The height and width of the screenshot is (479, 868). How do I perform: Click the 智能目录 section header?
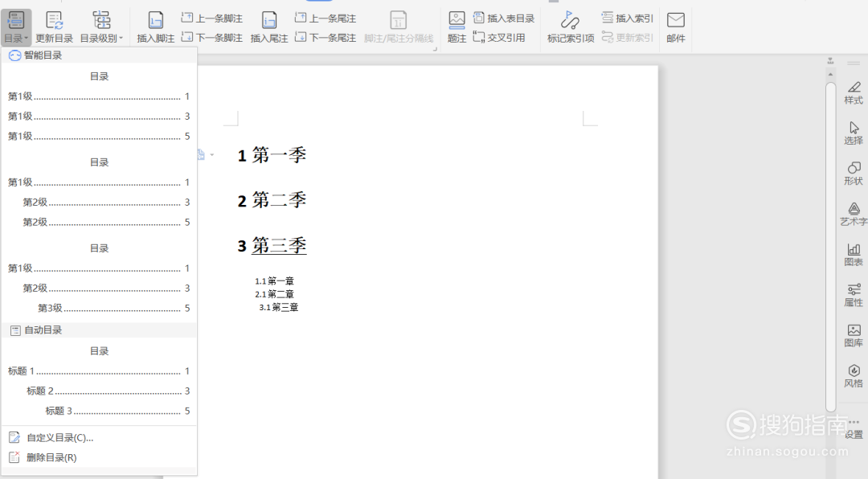99,55
